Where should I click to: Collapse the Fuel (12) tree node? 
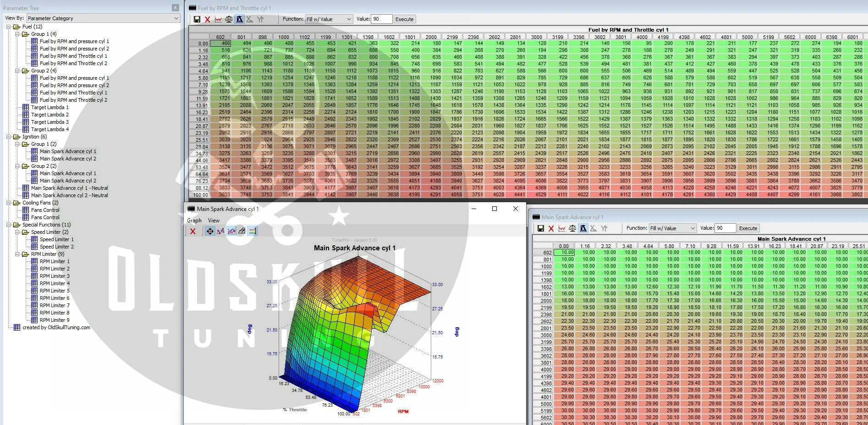(x=8, y=27)
